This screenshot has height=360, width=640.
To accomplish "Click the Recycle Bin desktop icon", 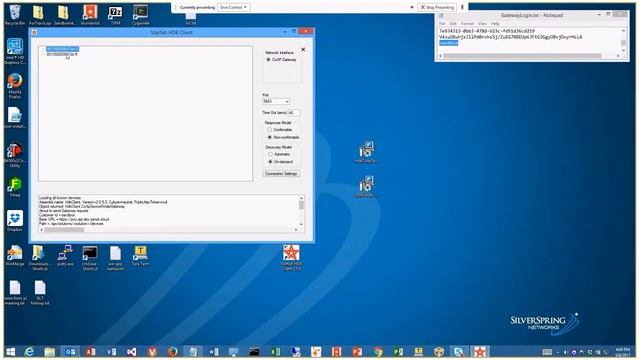I will tap(15, 15).
